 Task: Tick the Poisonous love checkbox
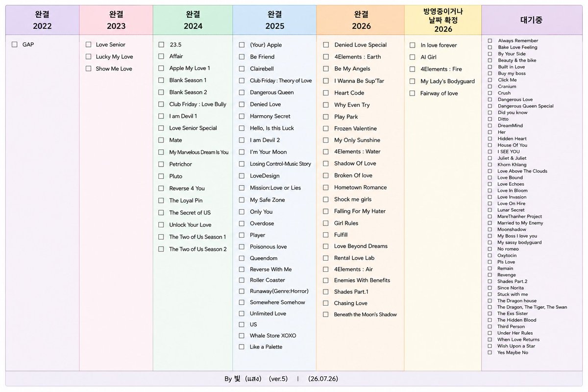coord(242,247)
